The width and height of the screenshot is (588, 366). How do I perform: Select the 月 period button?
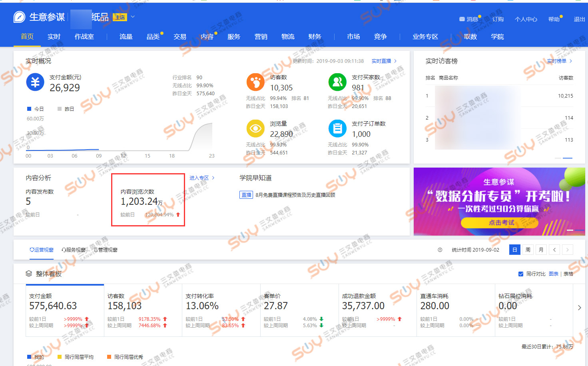(541, 250)
